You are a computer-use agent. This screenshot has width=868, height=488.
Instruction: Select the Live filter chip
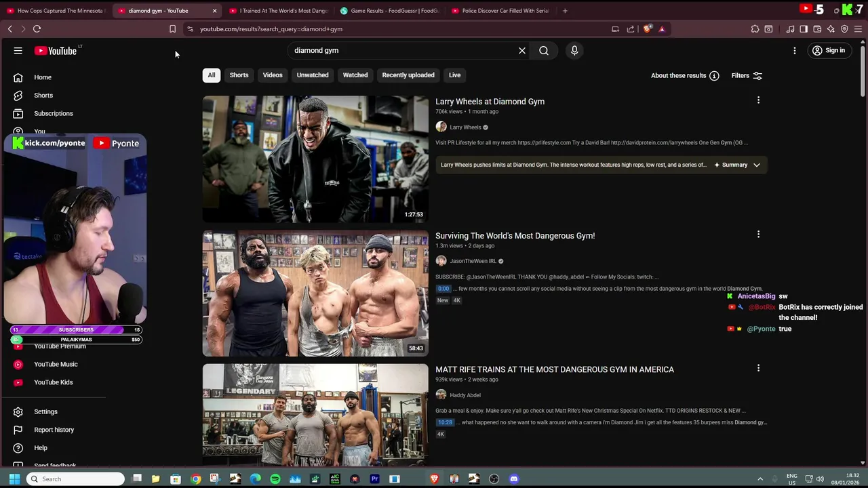coord(454,75)
